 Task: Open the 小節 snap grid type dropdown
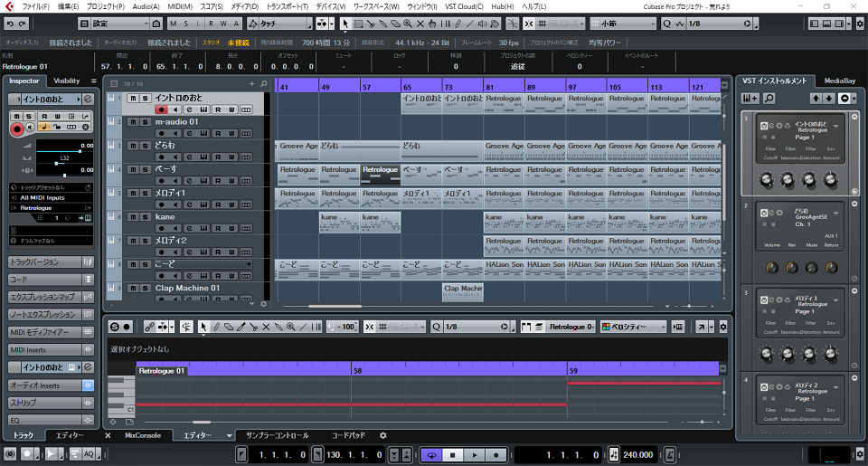tap(623, 24)
